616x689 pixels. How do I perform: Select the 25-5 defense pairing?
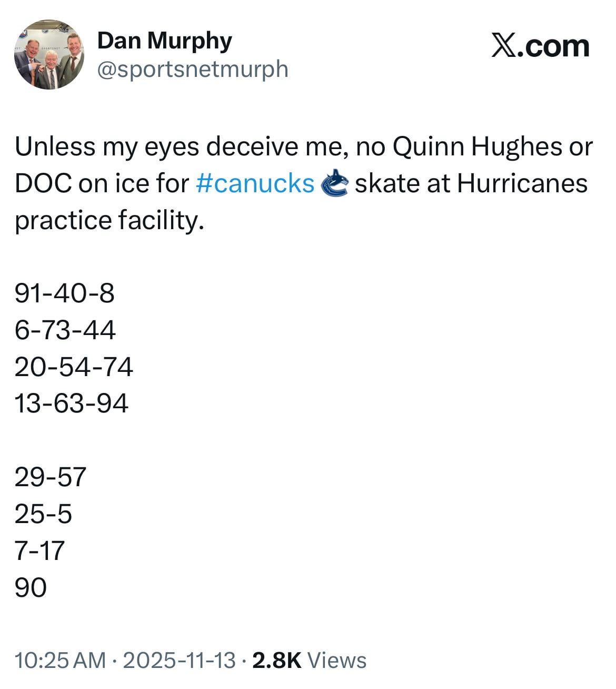[43, 514]
